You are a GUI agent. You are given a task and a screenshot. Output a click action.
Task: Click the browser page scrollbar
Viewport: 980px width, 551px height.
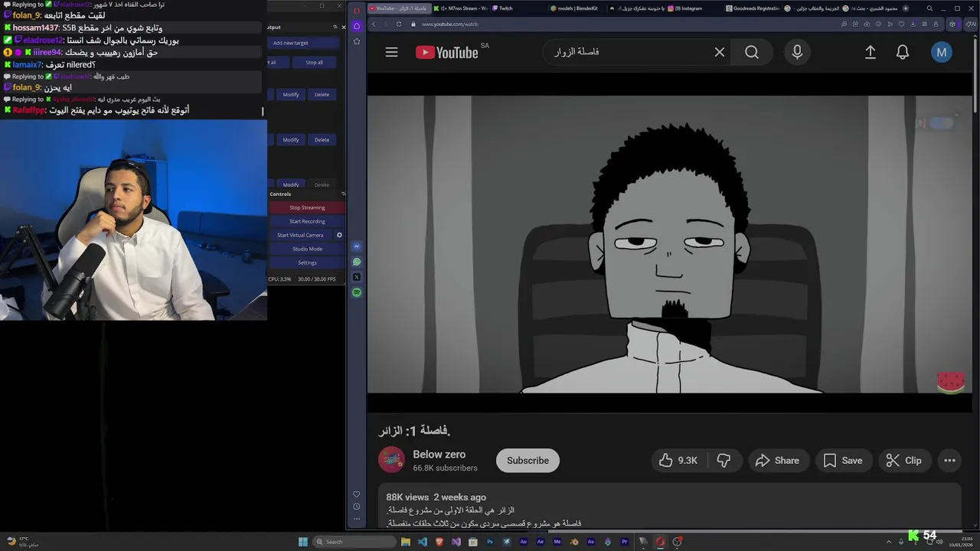[976, 77]
